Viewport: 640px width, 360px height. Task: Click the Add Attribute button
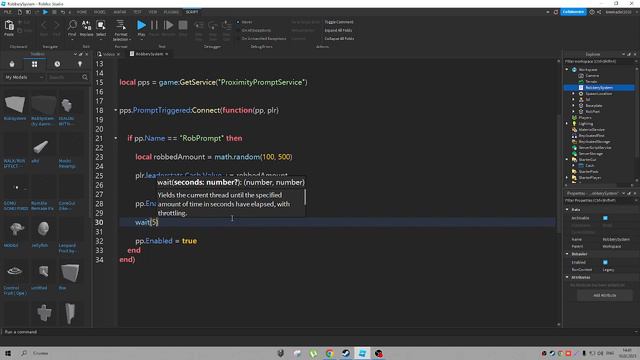pyautogui.click(x=604, y=295)
